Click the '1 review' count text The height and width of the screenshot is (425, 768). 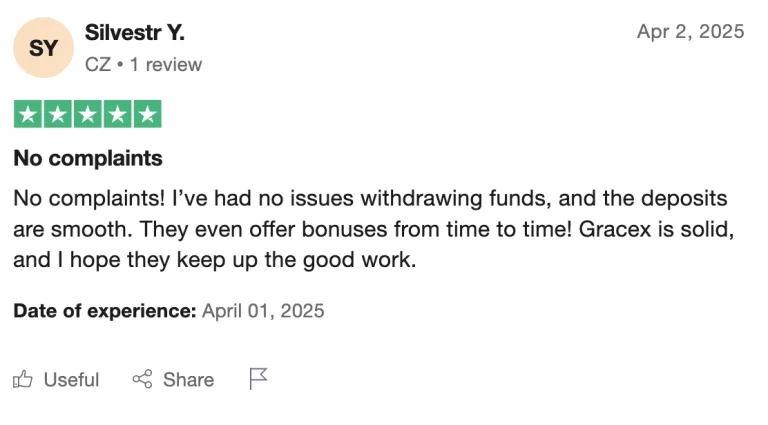pos(166,65)
